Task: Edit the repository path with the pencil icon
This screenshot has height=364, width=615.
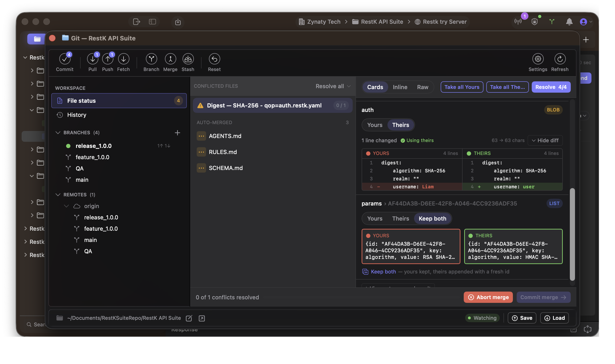Action: coord(189,318)
